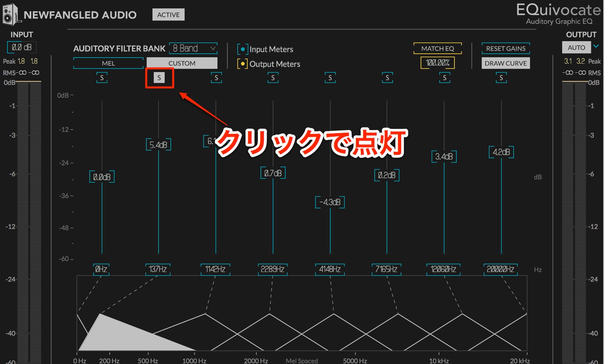
Task: Click the EQuivocate Auditory Graphic EQ title
Action: (558, 14)
